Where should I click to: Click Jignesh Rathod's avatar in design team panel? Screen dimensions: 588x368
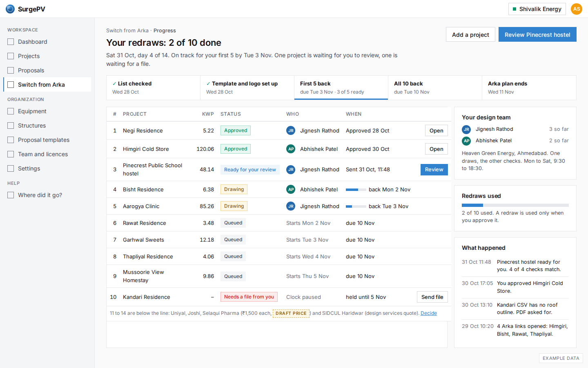[x=466, y=129]
